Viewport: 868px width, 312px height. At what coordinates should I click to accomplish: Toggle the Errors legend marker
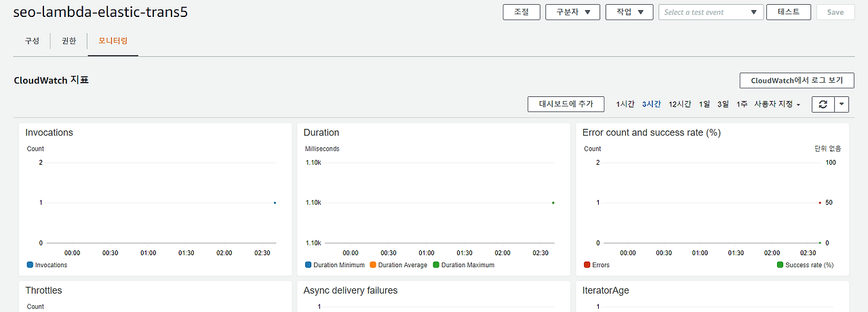pyautogui.click(x=587, y=265)
